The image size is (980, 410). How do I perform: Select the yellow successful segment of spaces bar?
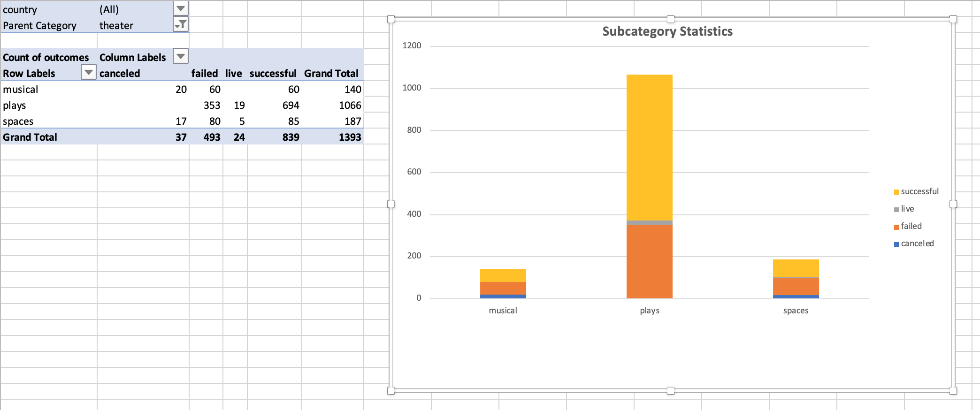pyautogui.click(x=796, y=268)
